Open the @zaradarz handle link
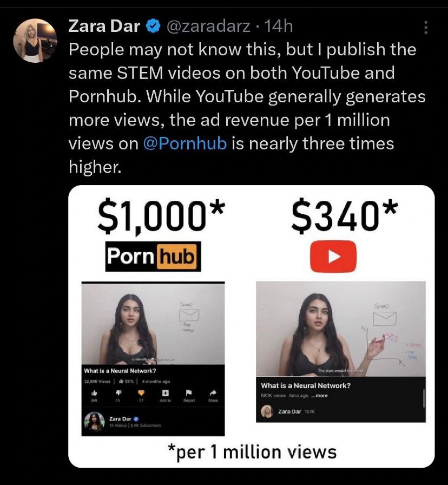448x485 pixels. click(x=208, y=27)
